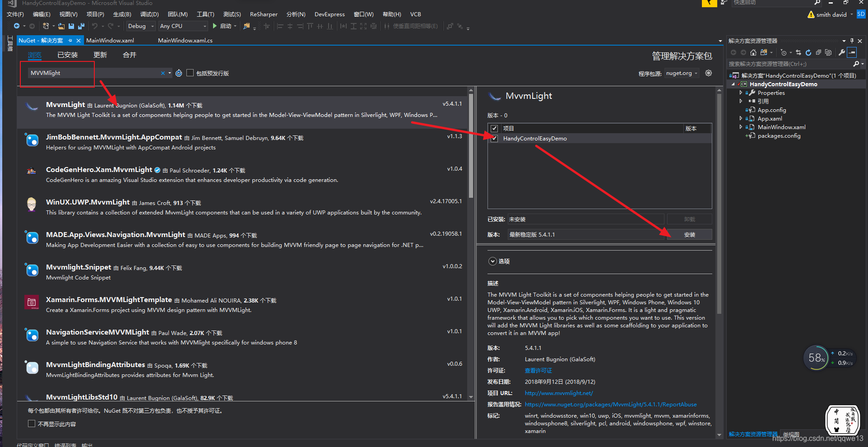Image resolution: width=868 pixels, height=447 pixels.
Task: Click the Find in Files toolbar icon
Action: click(x=246, y=26)
